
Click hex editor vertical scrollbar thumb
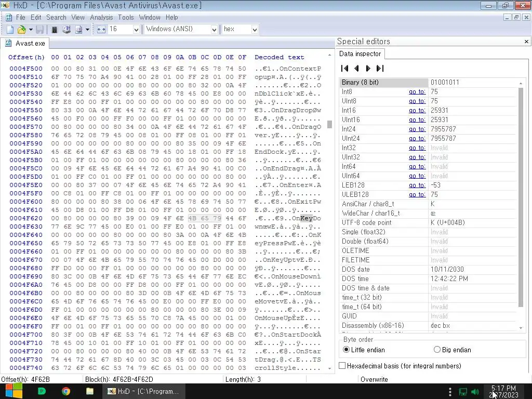click(329, 124)
